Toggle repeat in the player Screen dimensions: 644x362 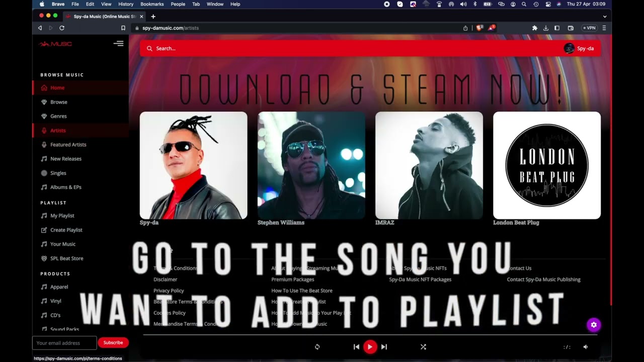[317, 347]
